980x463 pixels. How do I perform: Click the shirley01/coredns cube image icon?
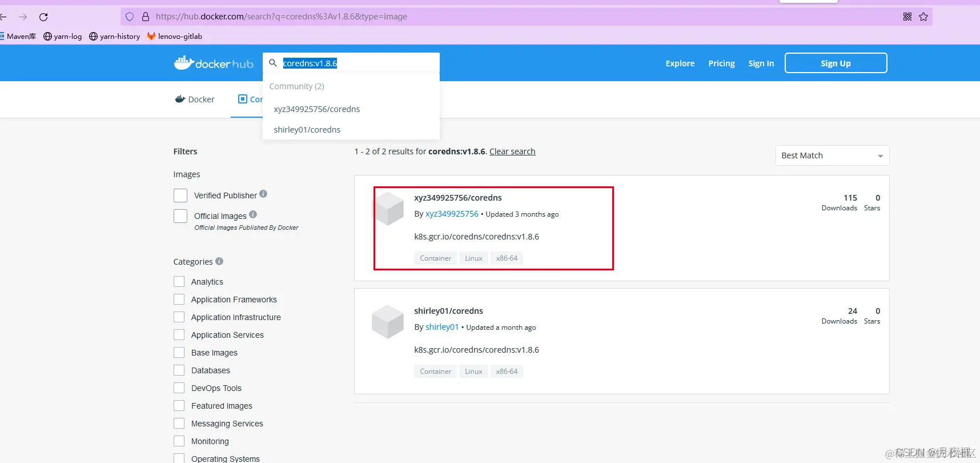tap(388, 322)
